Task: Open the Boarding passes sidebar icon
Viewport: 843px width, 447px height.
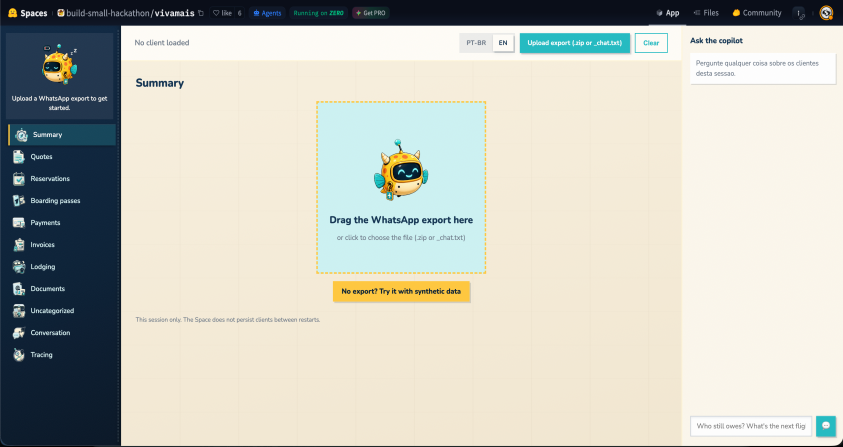Action: click(19, 201)
